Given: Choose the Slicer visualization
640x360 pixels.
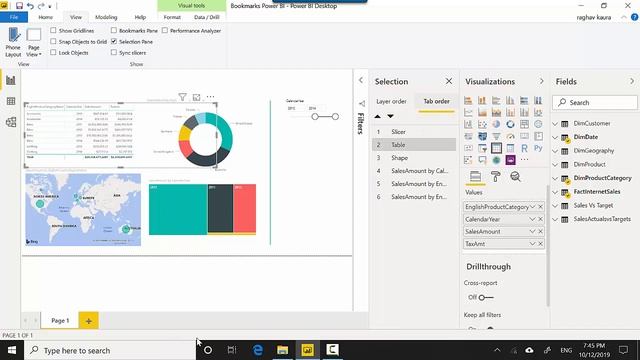Looking at the screenshot, I should 482,148.
